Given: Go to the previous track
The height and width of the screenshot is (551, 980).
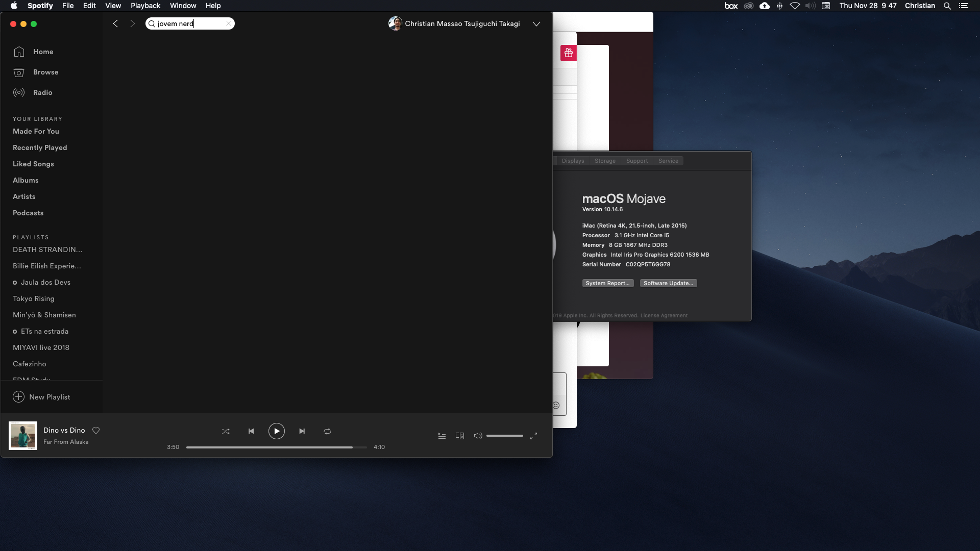Looking at the screenshot, I should tap(251, 431).
